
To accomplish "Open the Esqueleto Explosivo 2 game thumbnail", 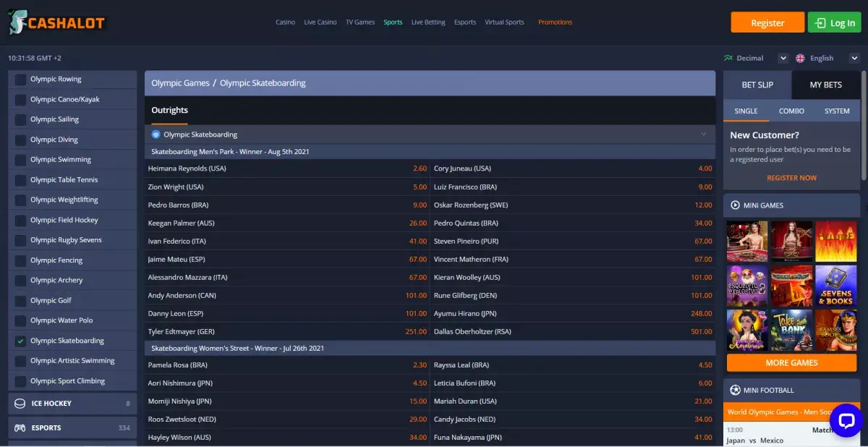I will (747, 286).
